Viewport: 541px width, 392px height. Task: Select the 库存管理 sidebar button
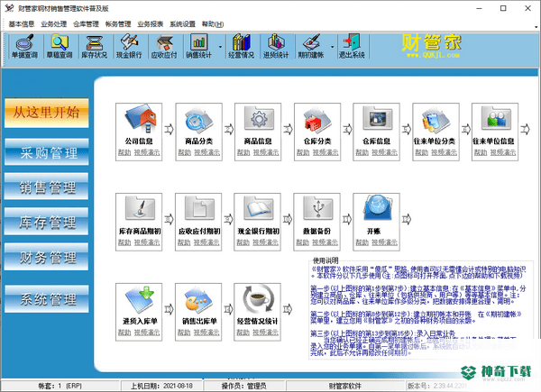(x=46, y=222)
